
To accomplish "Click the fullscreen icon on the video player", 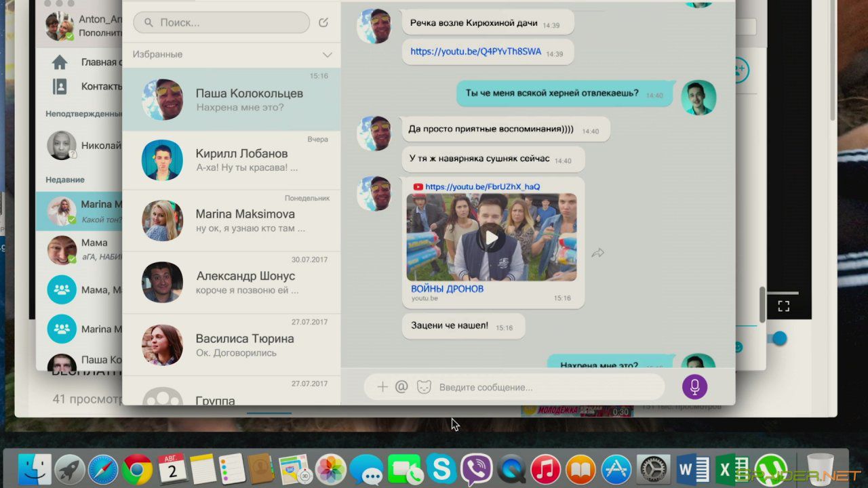I will [x=783, y=306].
